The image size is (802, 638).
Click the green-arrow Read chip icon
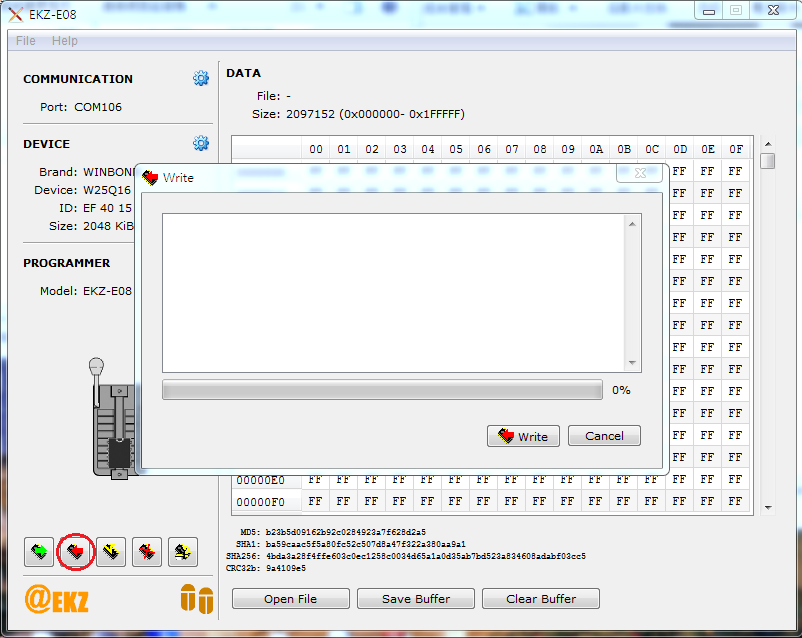coord(39,551)
